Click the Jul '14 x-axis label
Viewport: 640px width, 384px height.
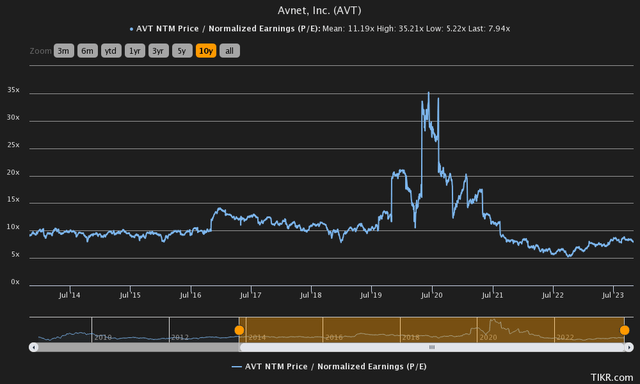[x=69, y=295]
